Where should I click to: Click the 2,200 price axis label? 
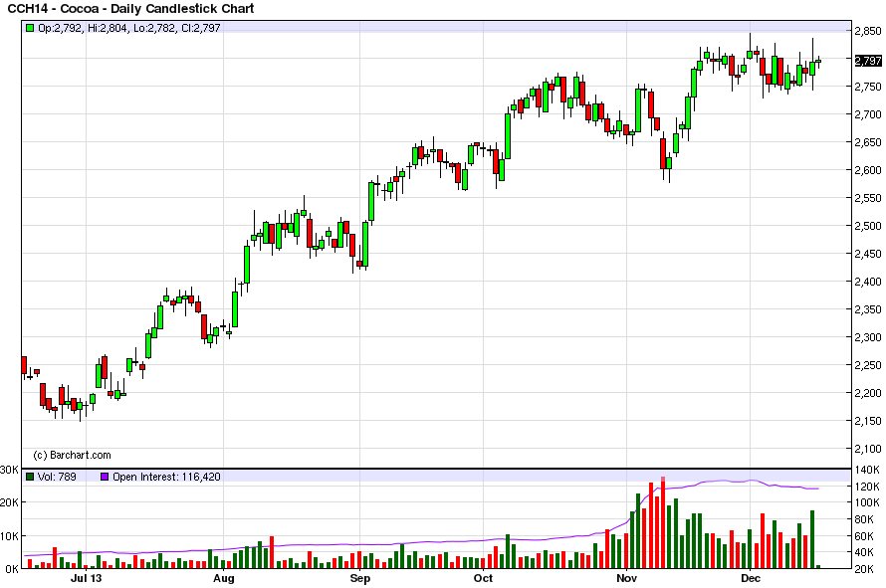click(x=868, y=393)
